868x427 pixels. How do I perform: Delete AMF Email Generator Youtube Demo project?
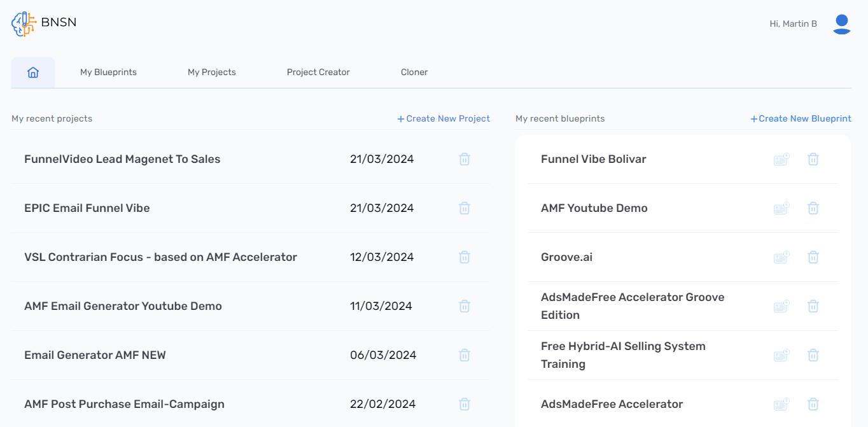tap(465, 306)
